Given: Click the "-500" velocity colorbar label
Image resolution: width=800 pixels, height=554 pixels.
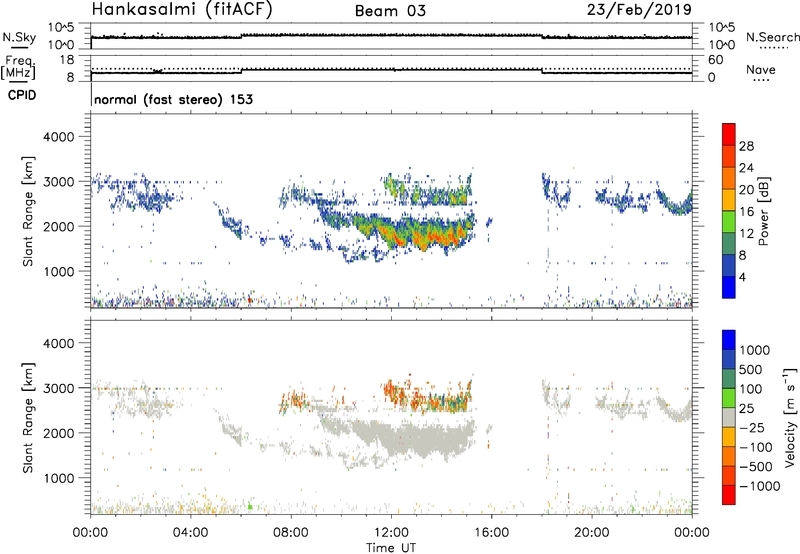Looking at the screenshot, I should [x=755, y=467].
